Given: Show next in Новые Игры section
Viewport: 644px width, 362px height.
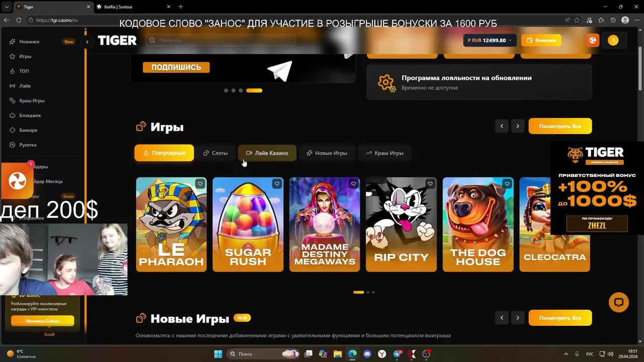Looking at the screenshot, I should point(518,318).
